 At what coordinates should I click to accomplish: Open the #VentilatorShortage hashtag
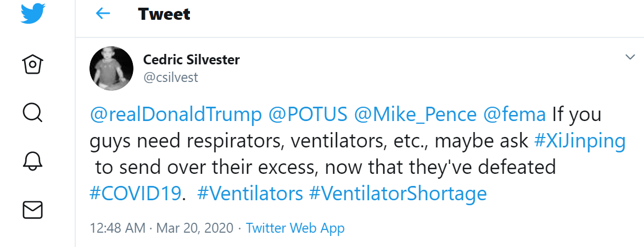click(x=398, y=194)
